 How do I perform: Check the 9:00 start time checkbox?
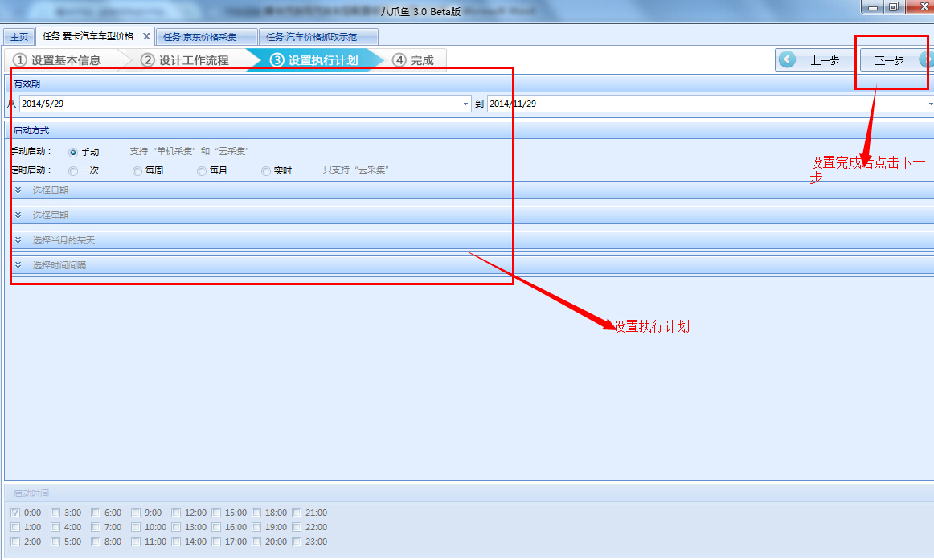(136, 513)
